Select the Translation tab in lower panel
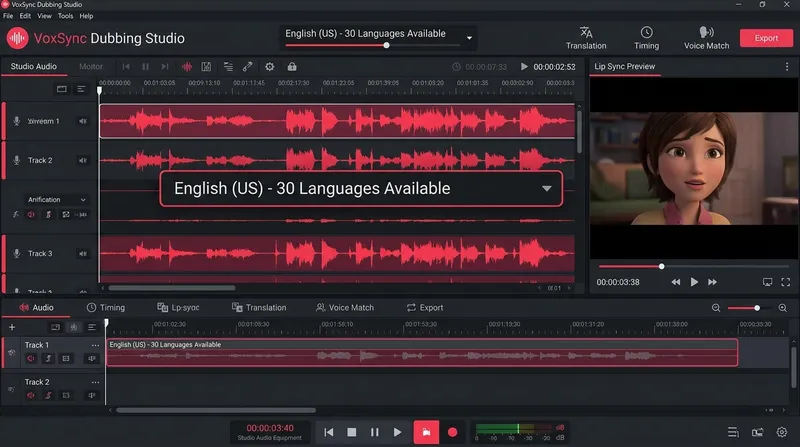This screenshot has width=800, height=447. (259, 307)
